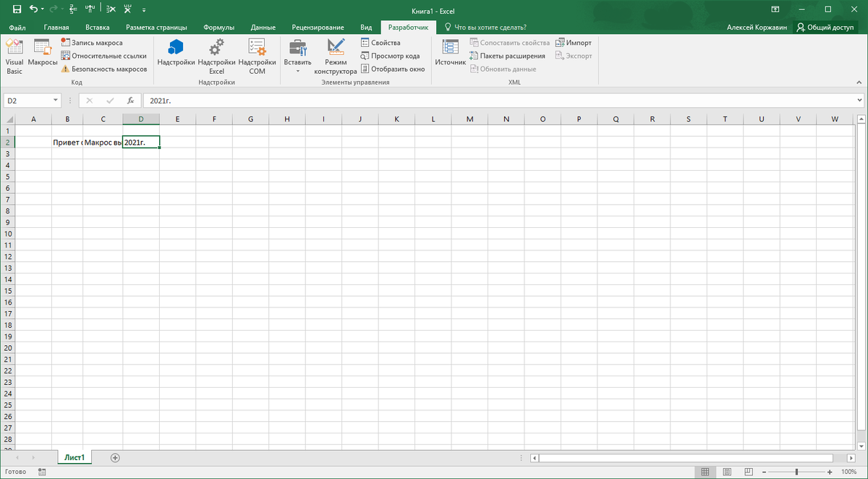868x479 pixels.
Task: Switch to the Формулы tab
Action: point(218,27)
